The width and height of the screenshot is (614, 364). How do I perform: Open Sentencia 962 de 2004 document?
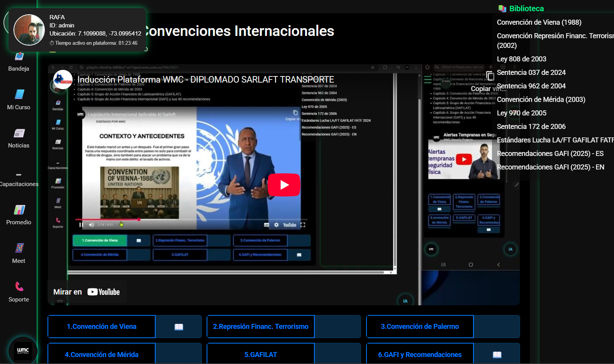531,86
